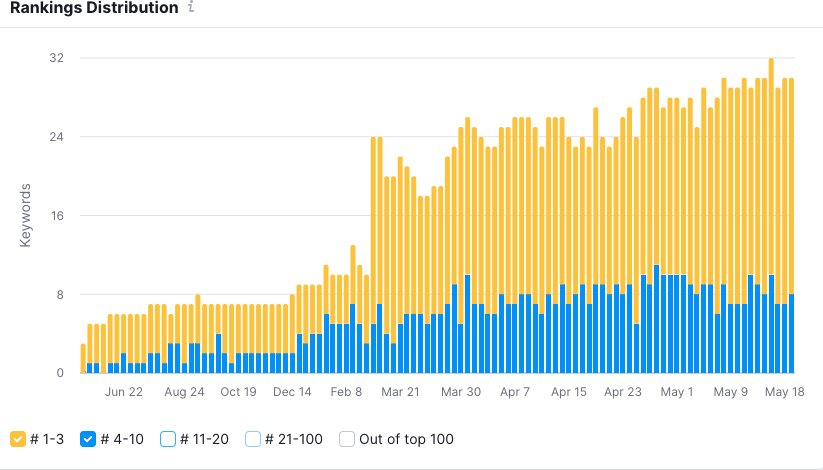This screenshot has height=470, width=823.
Task: Click the Mar 21 axis date label
Action: pos(400,392)
